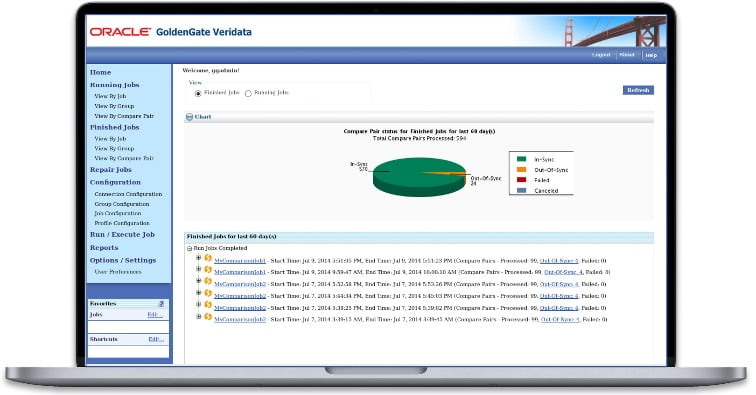The height and width of the screenshot is (395, 756).
Task: Select the Running Jobs view radio button
Action: coord(248,93)
